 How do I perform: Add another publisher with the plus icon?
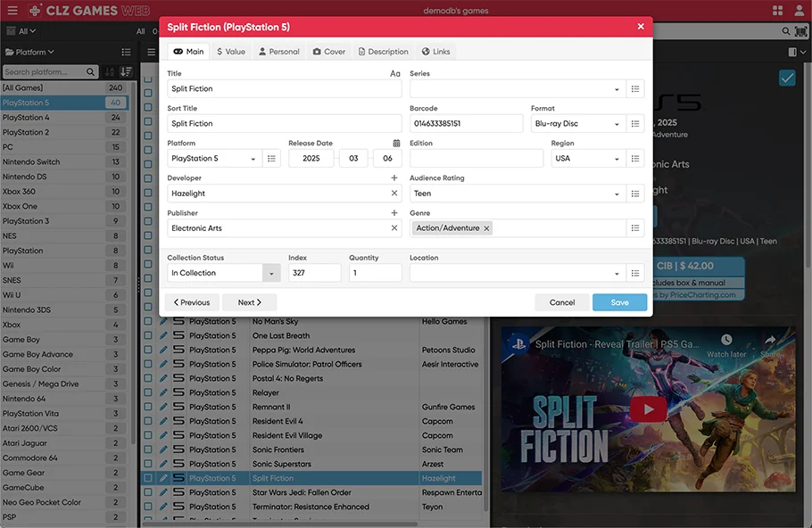pyautogui.click(x=394, y=213)
